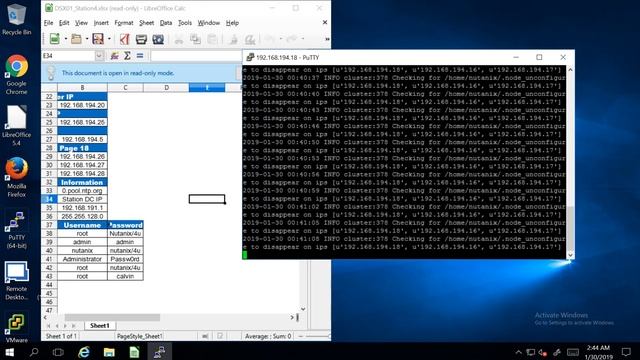This screenshot has width=640, height=360.
Task: Close the Calc document with menu-bar X
Action: click(x=325, y=22)
